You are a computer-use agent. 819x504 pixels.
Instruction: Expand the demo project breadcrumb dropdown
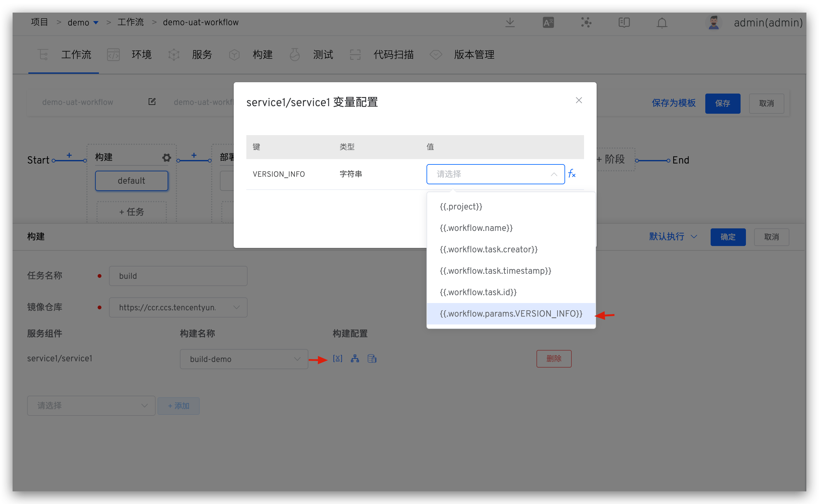[96, 22]
